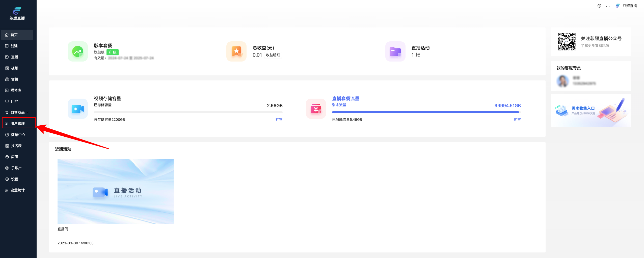
Task: Click the pink live traffic package icon
Action: point(316,109)
